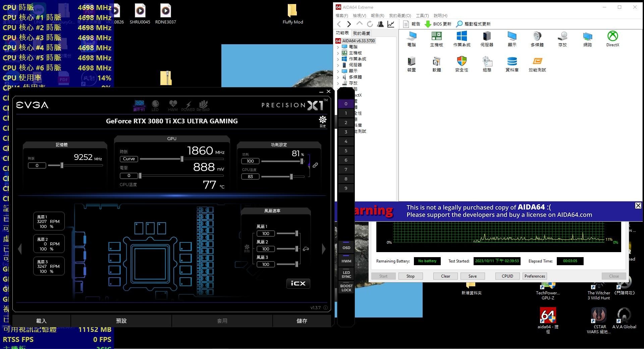Viewport: 644px width, 349px height.
Task: Open the 軟體 category icon in AIDA64
Action: tap(436, 64)
